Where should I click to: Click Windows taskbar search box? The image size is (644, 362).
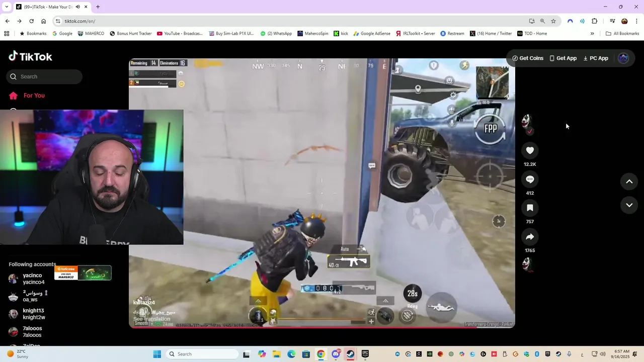pyautogui.click(x=202, y=354)
